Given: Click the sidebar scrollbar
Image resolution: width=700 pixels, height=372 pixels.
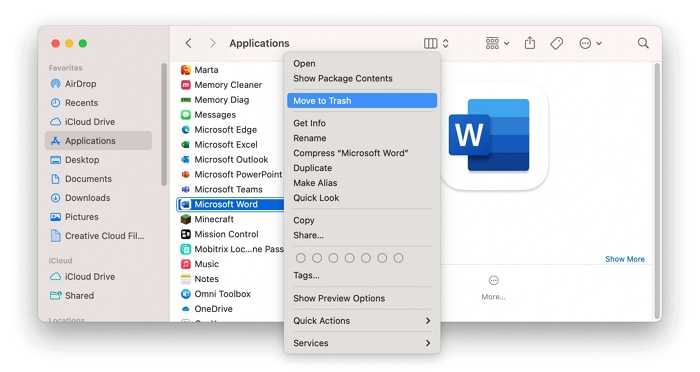Looking at the screenshot, I should (x=164, y=124).
